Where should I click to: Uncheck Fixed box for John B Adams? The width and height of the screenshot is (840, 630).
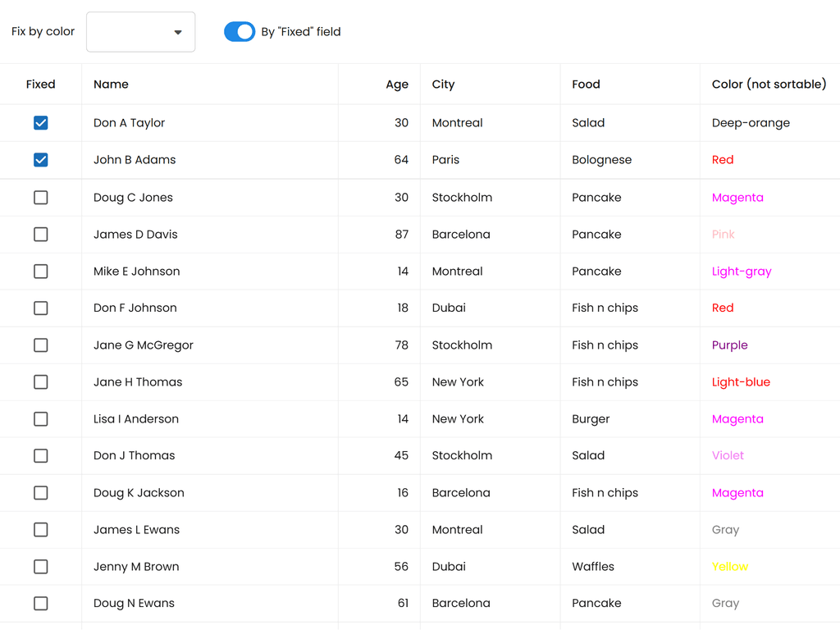pyautogui.click(x=41, y=160)
